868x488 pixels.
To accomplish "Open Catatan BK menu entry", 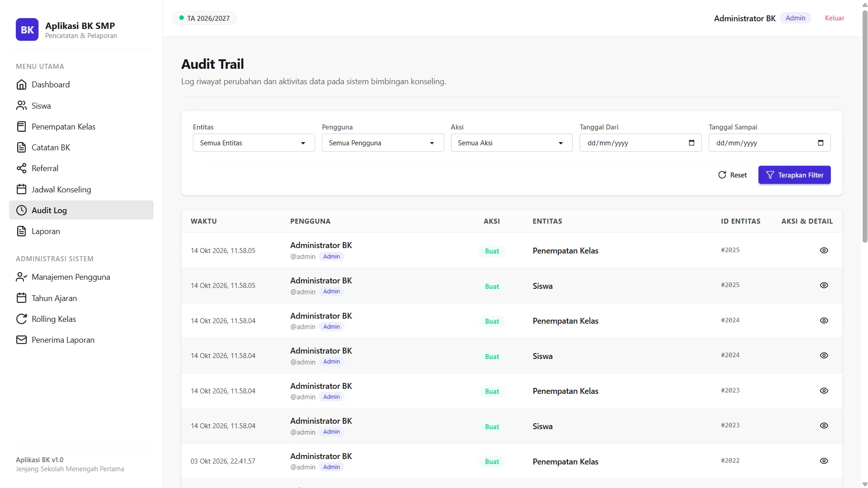I will point(81,147).
